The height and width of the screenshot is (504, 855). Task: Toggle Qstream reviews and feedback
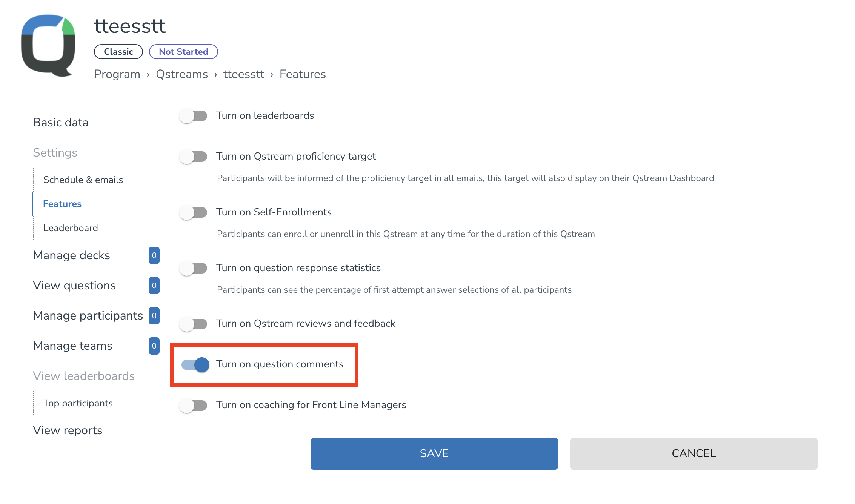coord(194,324)
